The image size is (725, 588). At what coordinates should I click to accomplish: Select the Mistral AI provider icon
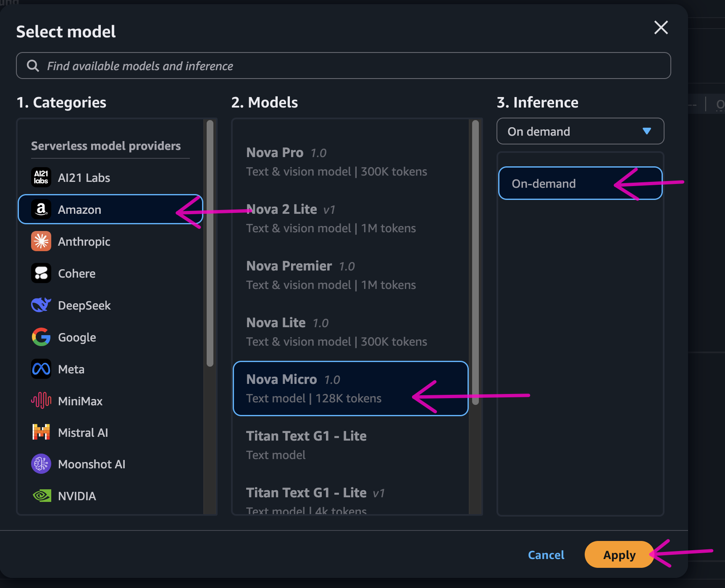point(41,432)
